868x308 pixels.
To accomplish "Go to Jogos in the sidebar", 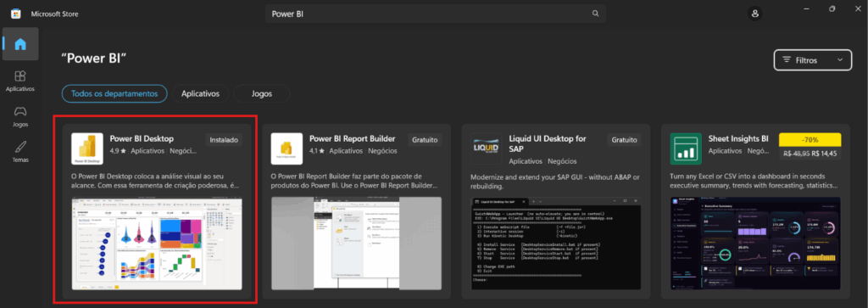I will [20, 116].
